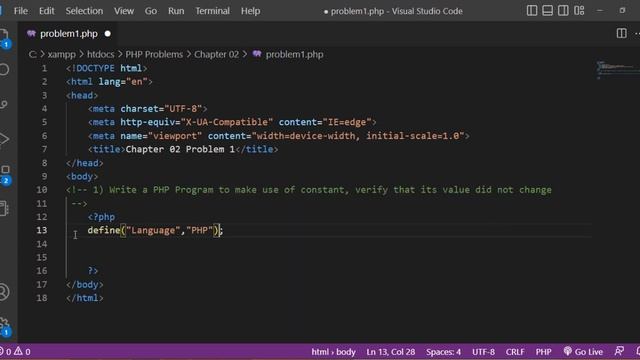The image size is (640, 360).
Task: Click the define("Language","PHP") code line
Action: [155, 230]
